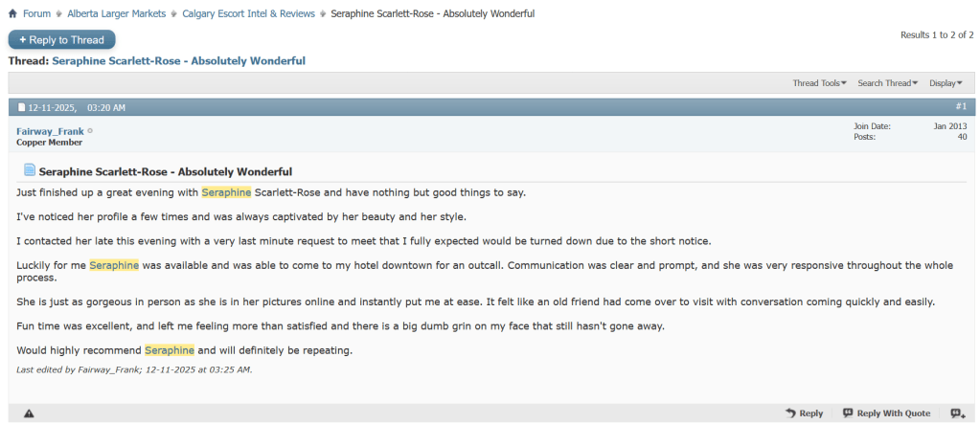Go to the Forum breadcrumb
Viewport: 980px width, 424px height.
point(36,13)
